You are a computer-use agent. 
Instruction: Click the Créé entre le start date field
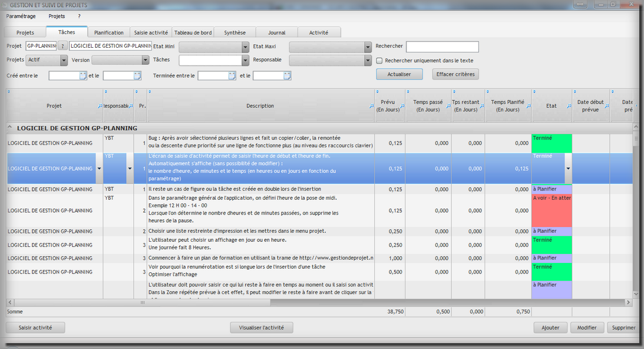point(64,75)
